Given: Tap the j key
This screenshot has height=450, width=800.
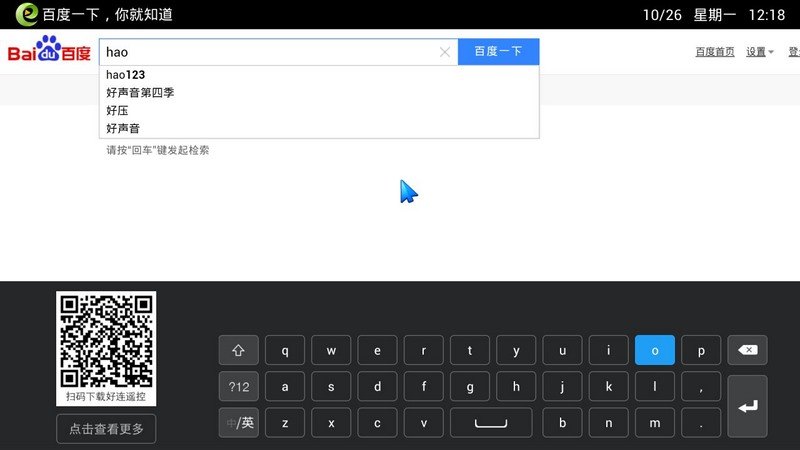Looking at the screenshot, I should pos(562,387).
